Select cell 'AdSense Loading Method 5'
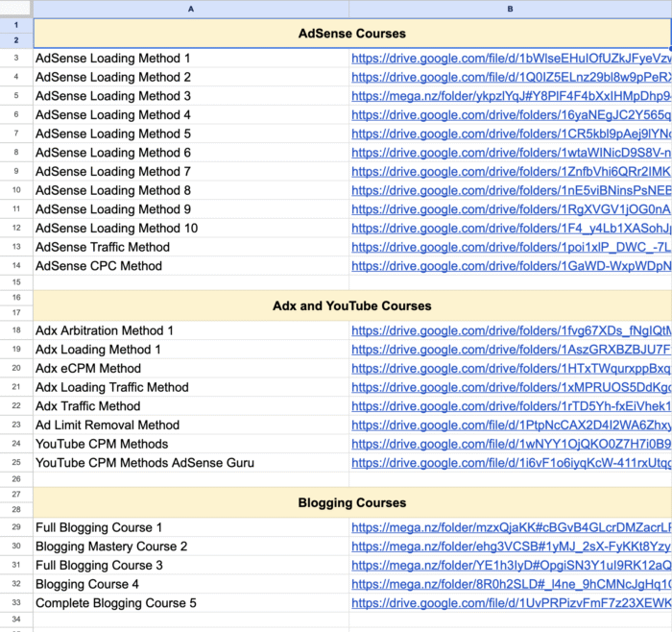 191,134
